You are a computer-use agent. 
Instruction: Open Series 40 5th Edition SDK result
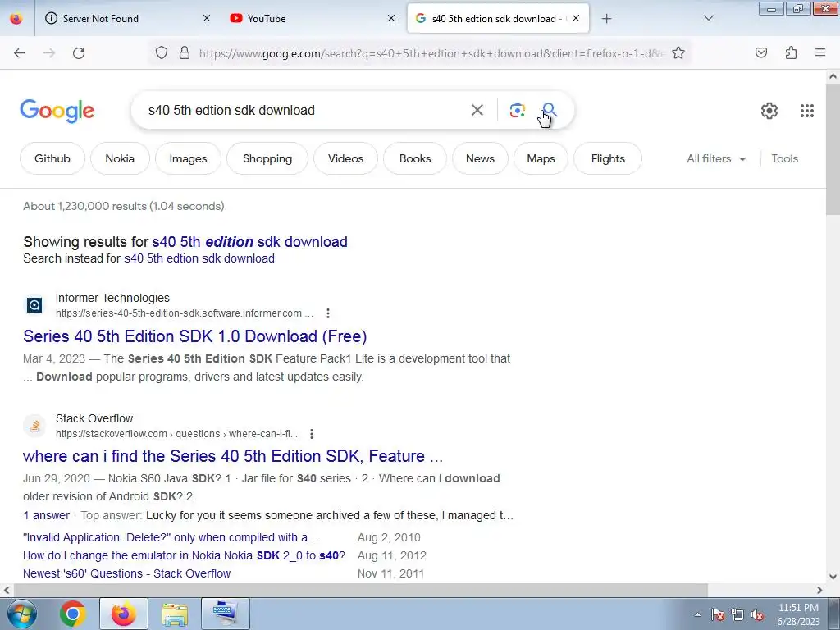[x=195, y=336]
